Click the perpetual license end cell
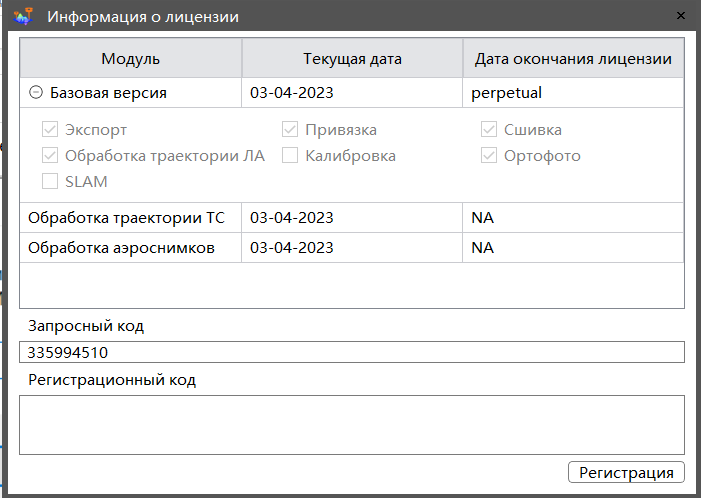This screenshot has height=498, width=701. 573,93
